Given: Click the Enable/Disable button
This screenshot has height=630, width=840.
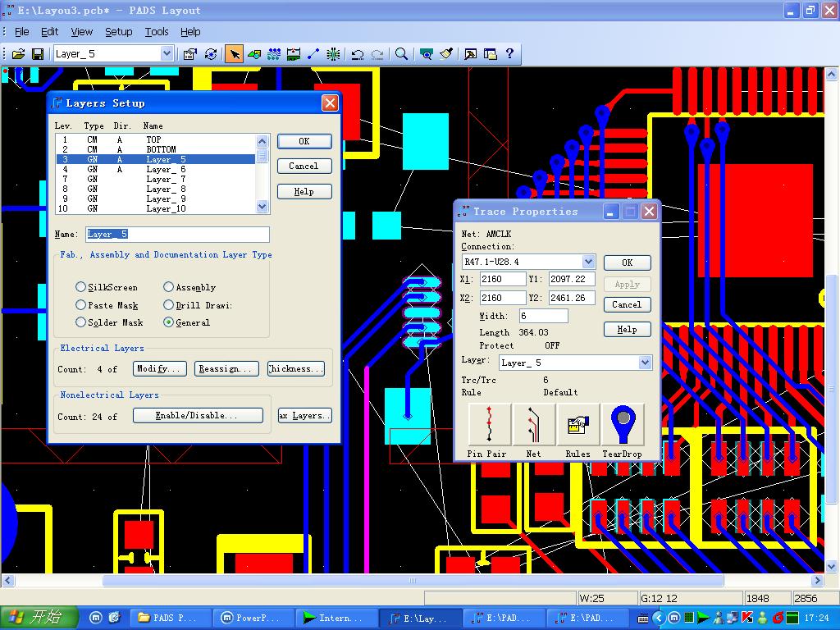Looking at the screenshot, I should (198, 416).
